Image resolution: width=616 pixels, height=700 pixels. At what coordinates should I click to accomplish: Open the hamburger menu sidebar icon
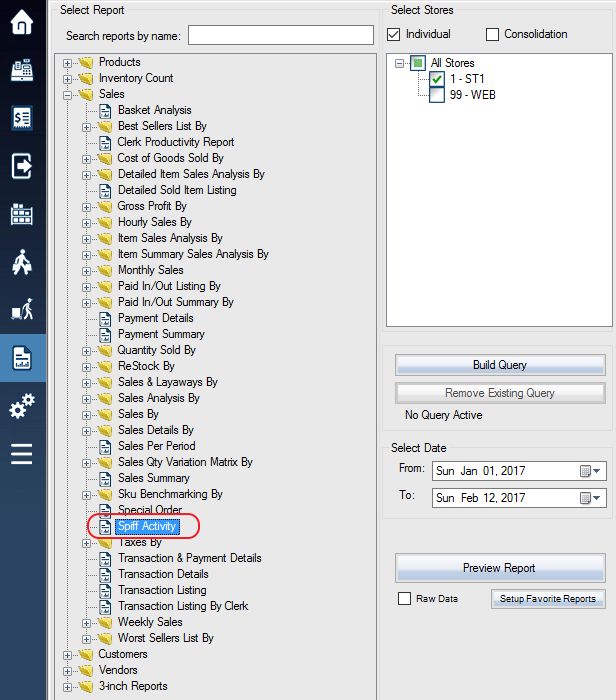[22, 454]
